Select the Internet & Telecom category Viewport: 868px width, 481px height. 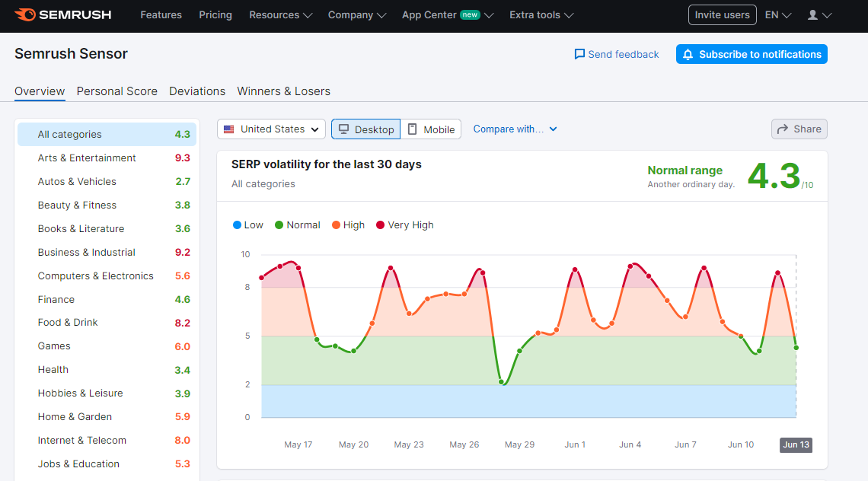(107, 441)
